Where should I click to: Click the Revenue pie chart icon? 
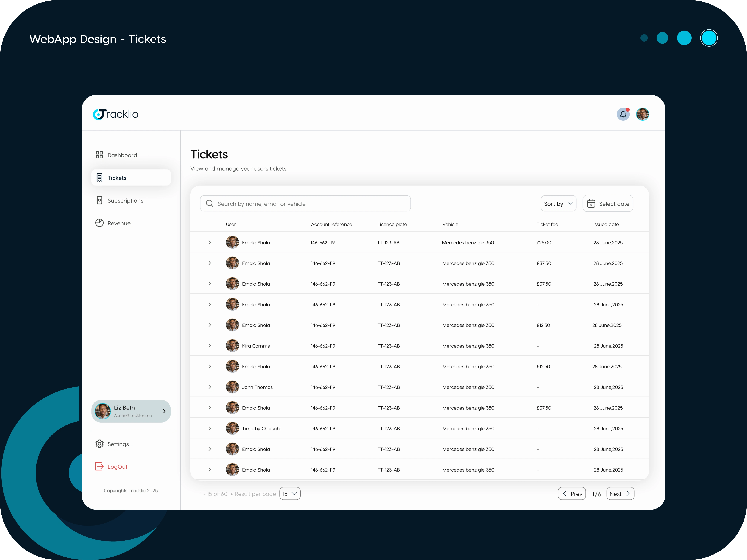(99, 223)
